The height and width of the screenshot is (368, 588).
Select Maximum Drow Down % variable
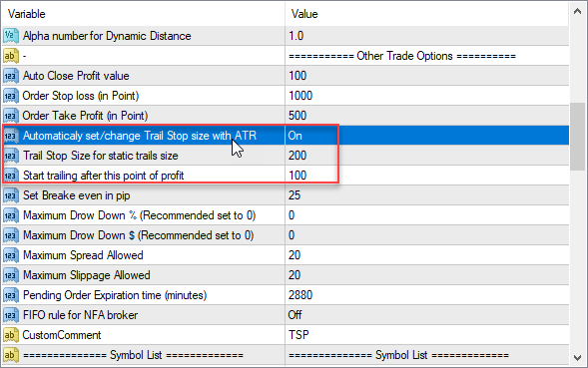139,215
